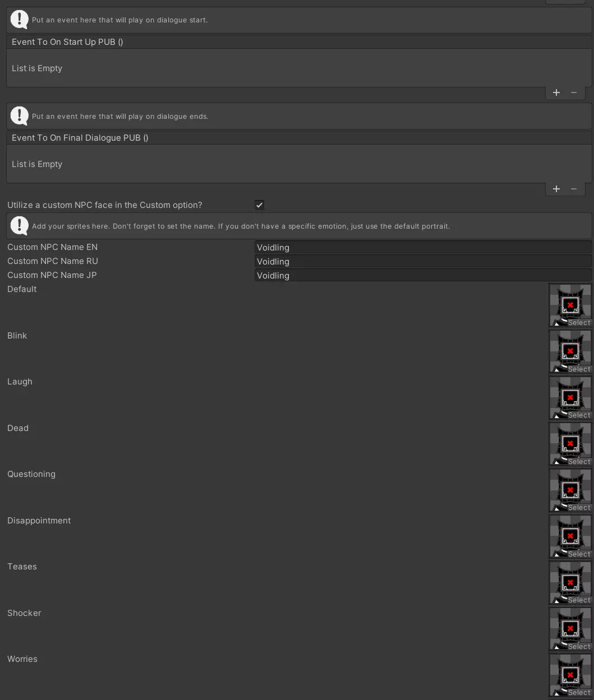Select sprite for Teases portrait

(x=579, y=600)
